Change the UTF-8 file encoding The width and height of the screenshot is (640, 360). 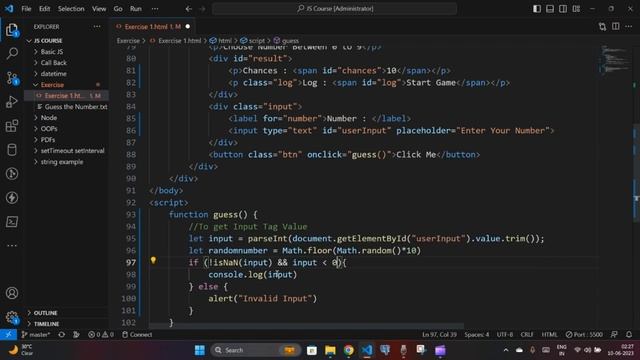click(x=505, y=334)
